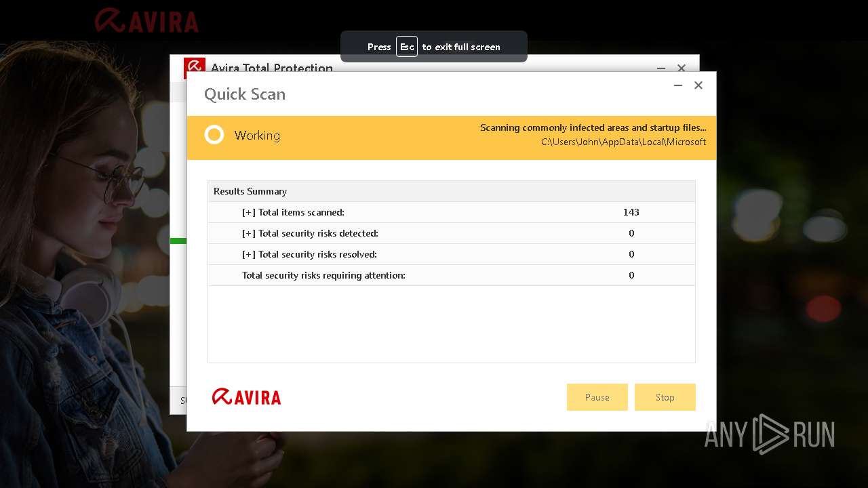Screen dimensions: 868x488
Task: Click the 143 items scanned value
Action: (x=631, y=212)
